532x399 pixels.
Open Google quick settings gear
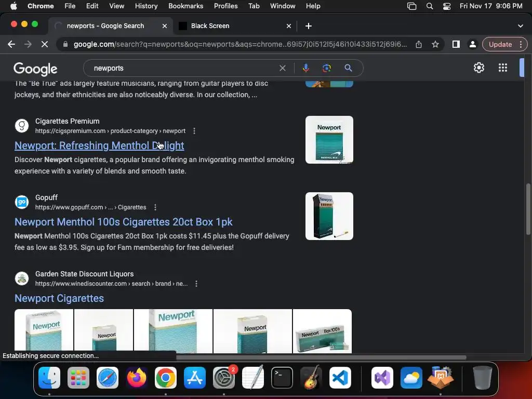(x=478, y=68)
